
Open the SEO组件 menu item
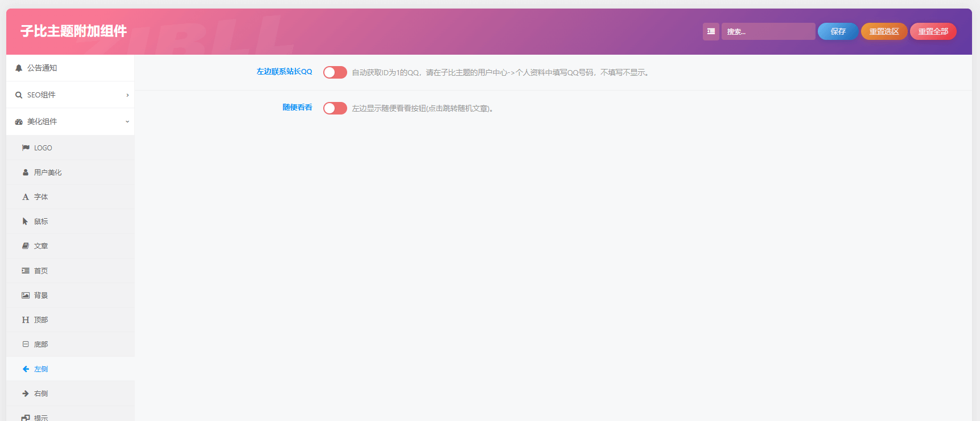pyautogui.click(x=71, y=95)
